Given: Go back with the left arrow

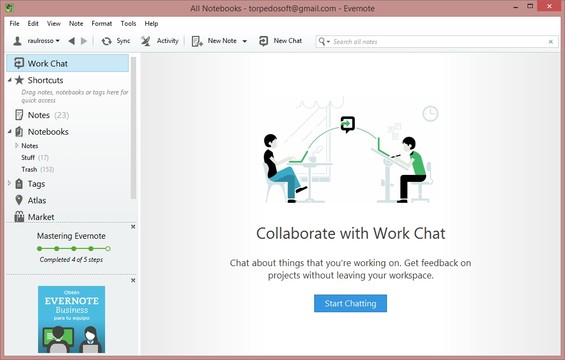Looking at the screenshot, I should pyautogui.click(x=72, y=41).
